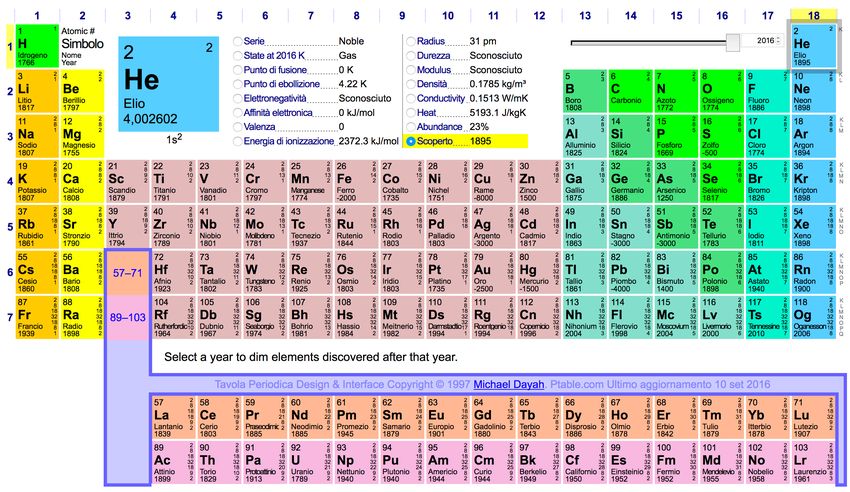This screenshot has width=850, height=492.
Task: Open the Michael Dayah link
Action: click(508, 384)
